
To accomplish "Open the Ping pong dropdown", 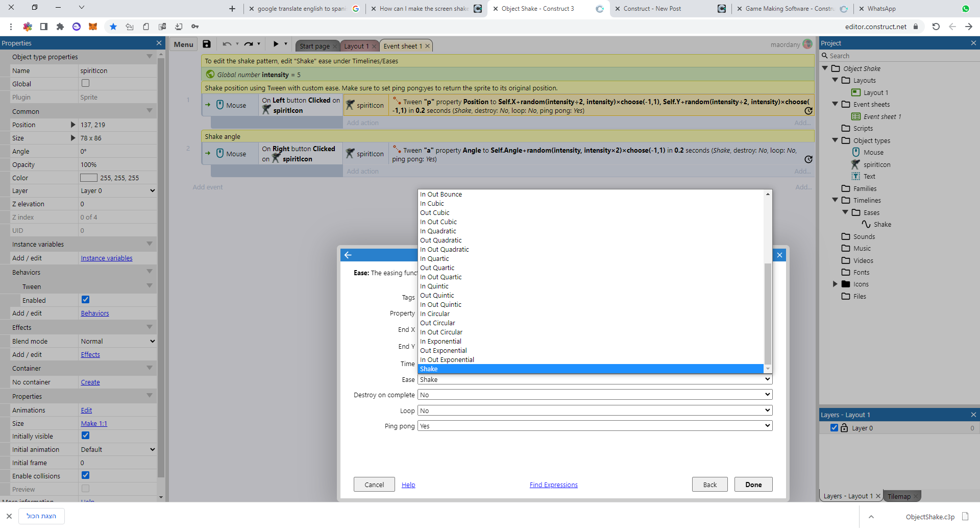I will (595, 426).
